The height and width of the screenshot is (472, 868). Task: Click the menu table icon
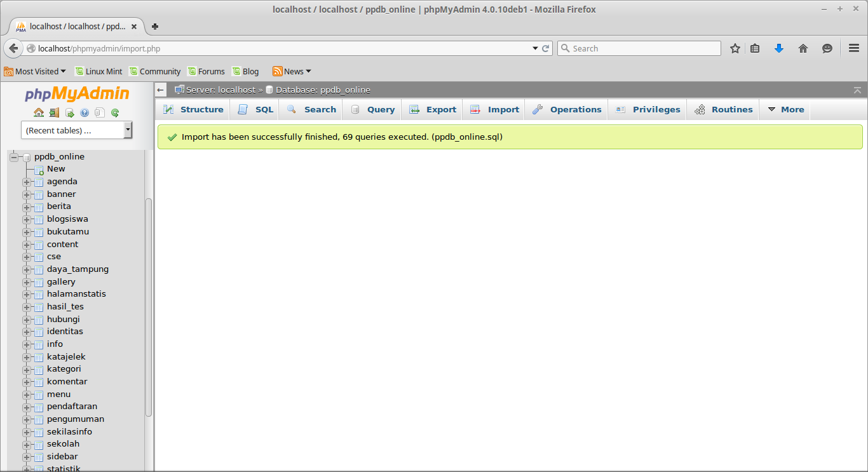39,394
